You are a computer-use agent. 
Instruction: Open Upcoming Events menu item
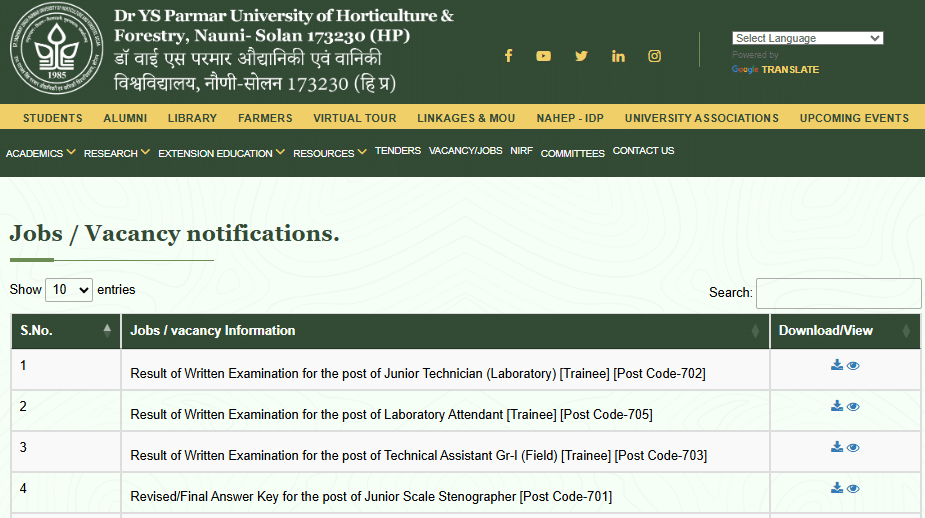[x=854, y=118]
